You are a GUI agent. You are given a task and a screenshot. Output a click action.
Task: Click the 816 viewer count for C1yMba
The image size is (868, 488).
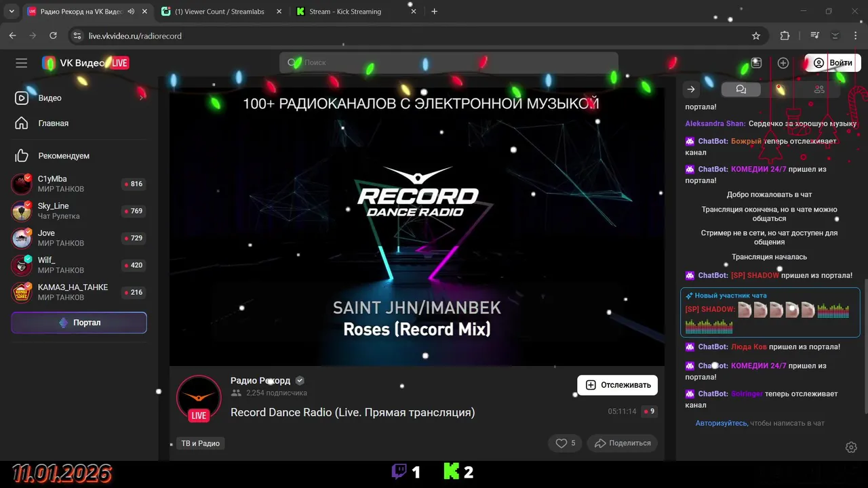coord(133,184)
